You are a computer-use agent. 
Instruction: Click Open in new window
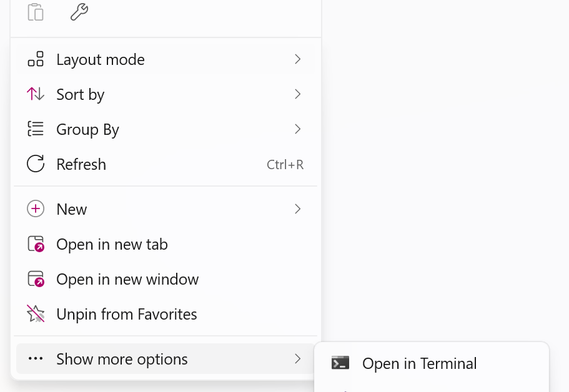[127, 279]
